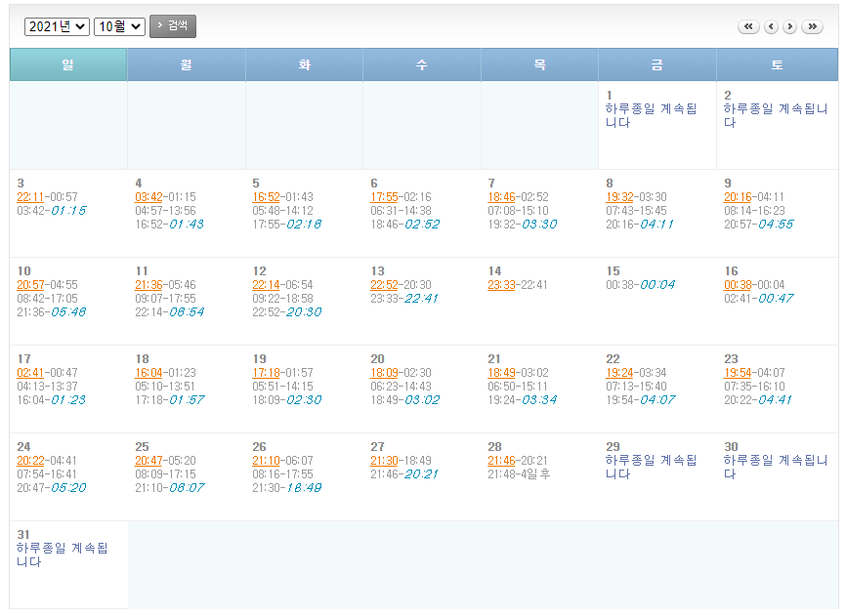
Task: Click the 00:38-00:04 entry on day 15
Action: click(x=641, y=285)
